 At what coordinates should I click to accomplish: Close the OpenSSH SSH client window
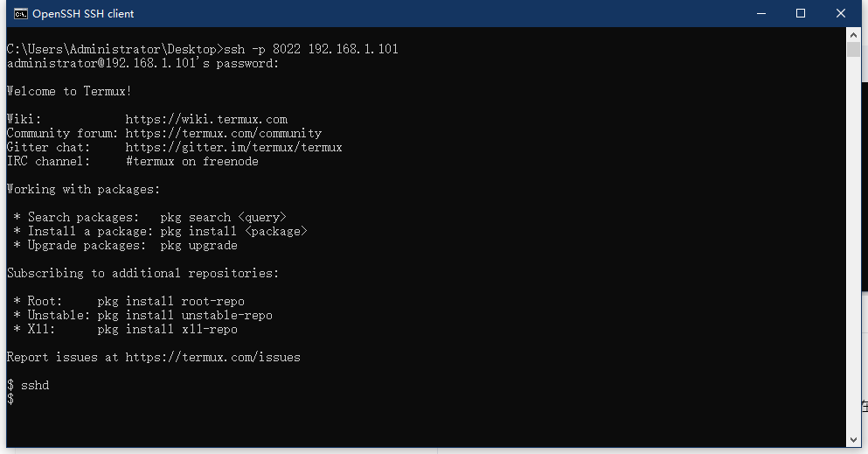[x=841, y=13]
